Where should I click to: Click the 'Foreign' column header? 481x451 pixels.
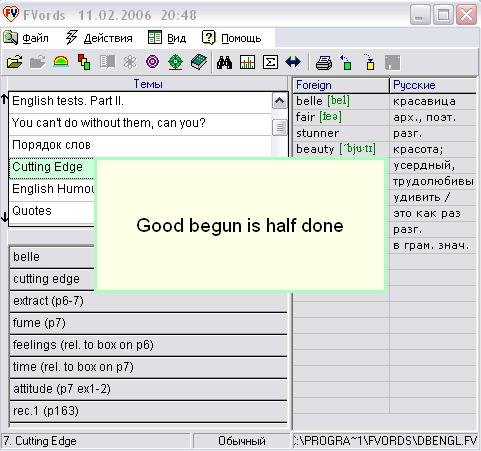(341, 85)
